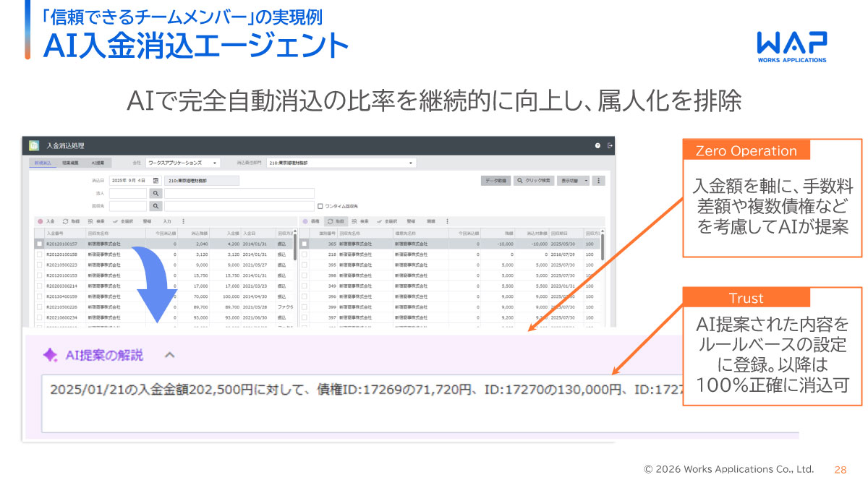Click the sparkle icon beside AI提案の解説
This screenshot has width=868, height=488.
pos(50,355)
